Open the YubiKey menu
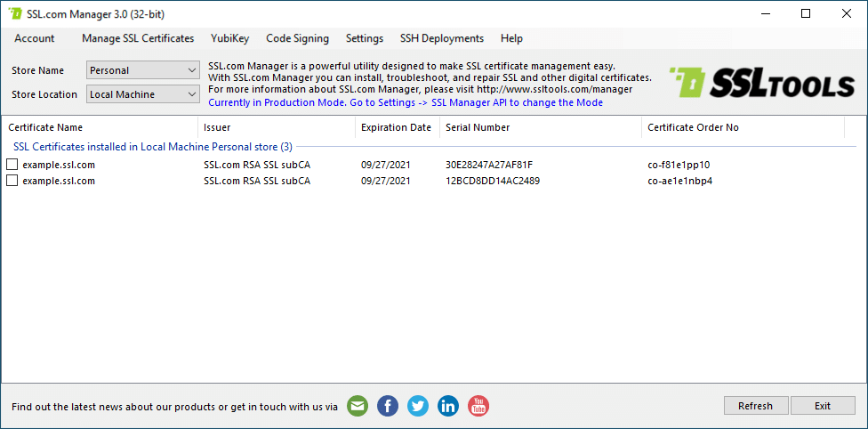This screenshot has height=429, width=868. pos(229,38)
